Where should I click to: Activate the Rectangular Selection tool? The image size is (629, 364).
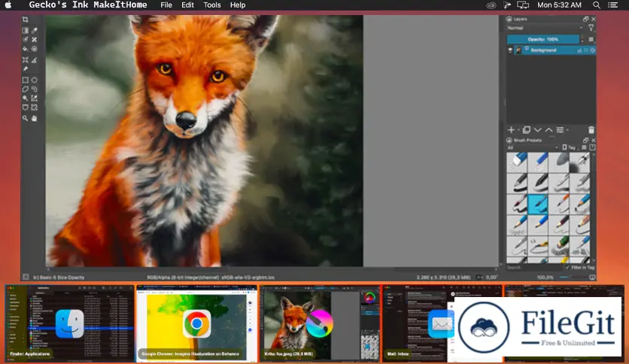(25, 79)
